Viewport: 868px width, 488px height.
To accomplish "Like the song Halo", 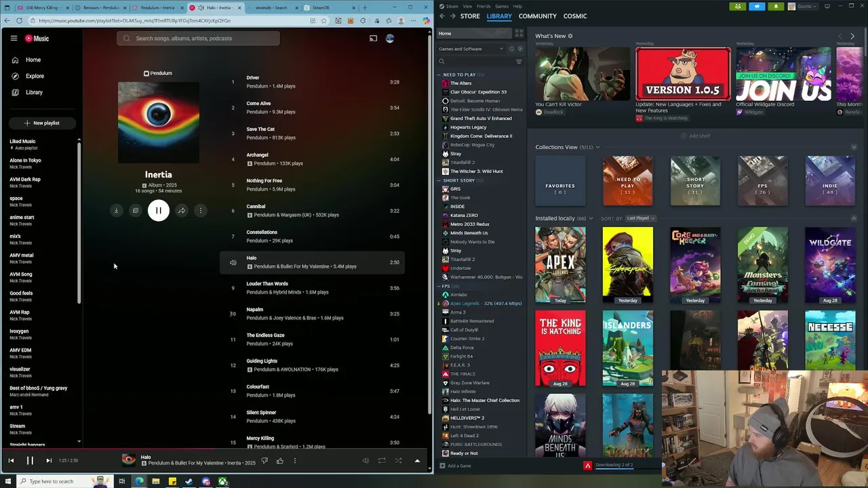I will [x=279, y=460].
